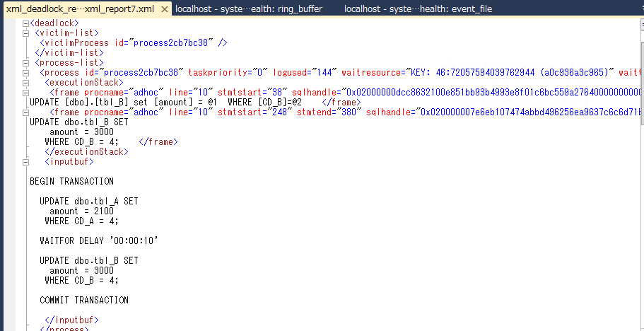Collapse the <inputbuf> node
Screen dimensions: 644x331
click(x=26, y=162)
